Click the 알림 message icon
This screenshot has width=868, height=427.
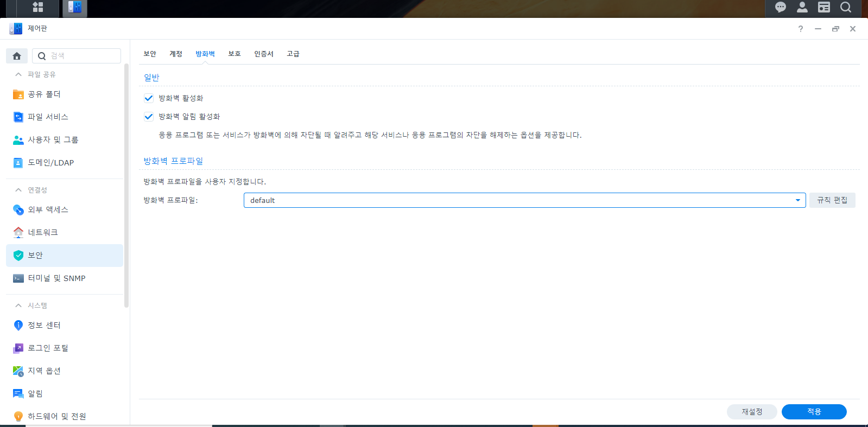18,394
